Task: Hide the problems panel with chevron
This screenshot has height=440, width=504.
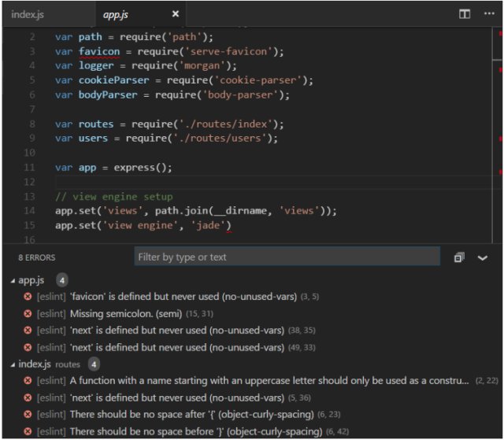Action: tap(483, 257)
